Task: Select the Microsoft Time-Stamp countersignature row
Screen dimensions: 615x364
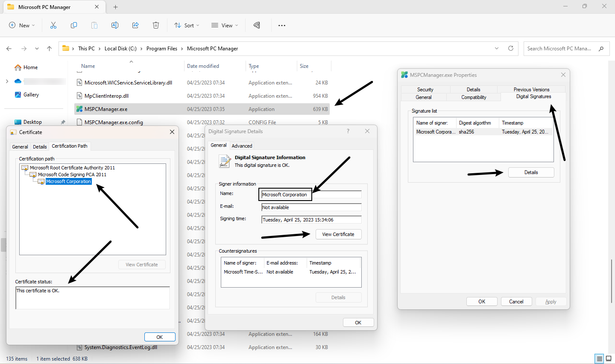Action: [x=291, y=272]
